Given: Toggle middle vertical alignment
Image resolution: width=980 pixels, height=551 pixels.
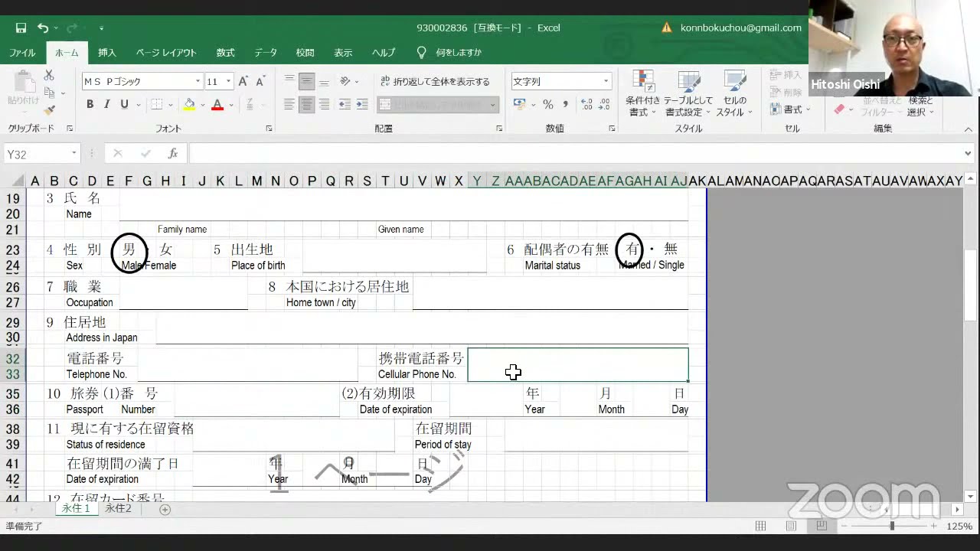Looking at the screenshot, I should tap(307, 81).
